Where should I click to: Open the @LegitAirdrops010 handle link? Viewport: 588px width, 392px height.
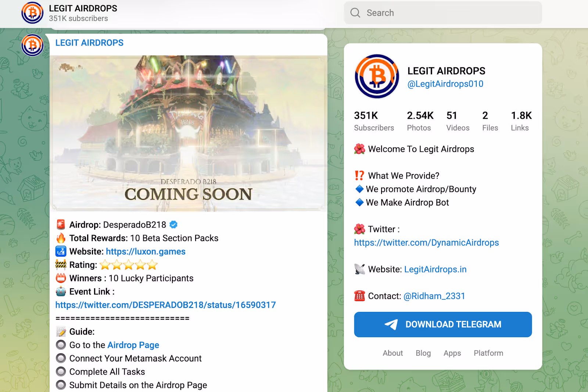click(x=445, y=84)
